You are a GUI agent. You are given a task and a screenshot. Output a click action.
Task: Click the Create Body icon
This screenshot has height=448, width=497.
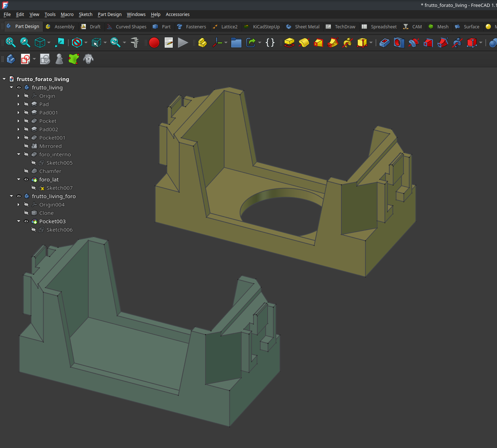click(x=11, y=59)
